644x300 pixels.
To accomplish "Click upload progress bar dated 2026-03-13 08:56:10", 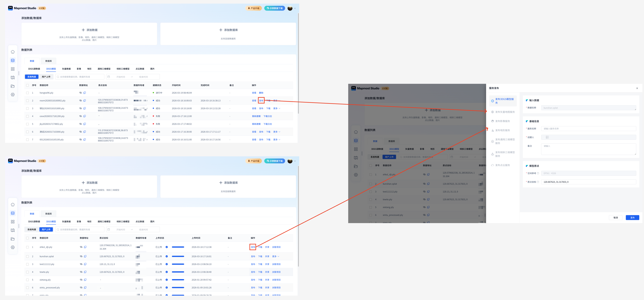I will click(x=178, y=264).
